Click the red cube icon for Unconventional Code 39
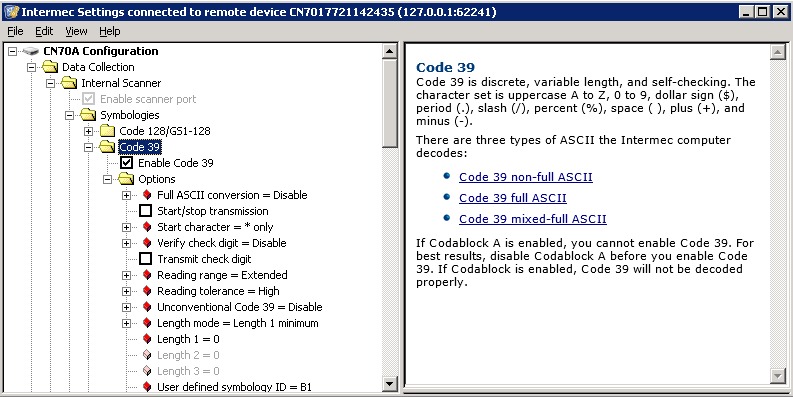Screen dimensions: 793x397 (147, 307)
